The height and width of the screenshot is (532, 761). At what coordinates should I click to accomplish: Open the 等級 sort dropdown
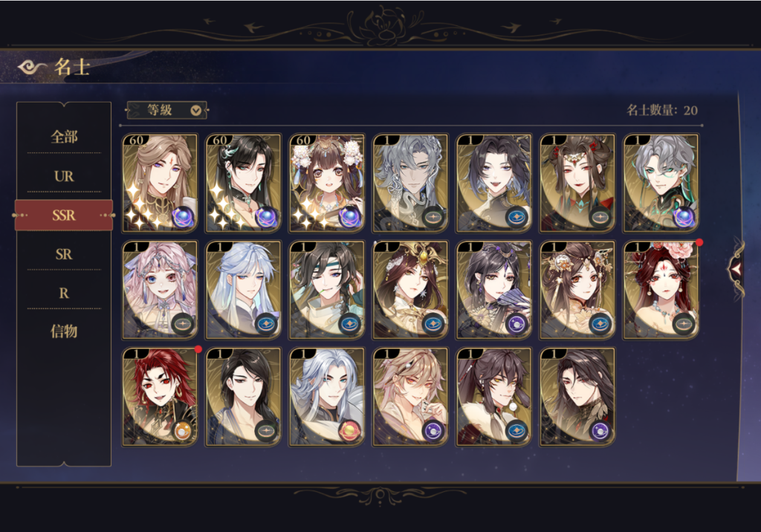point(167,111)
